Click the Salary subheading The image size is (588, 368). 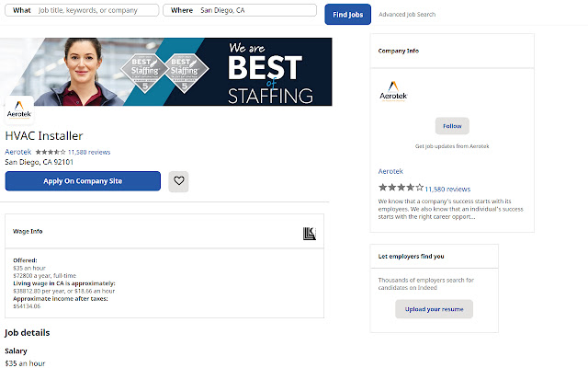pyautogui.click(x=16, y=351)
